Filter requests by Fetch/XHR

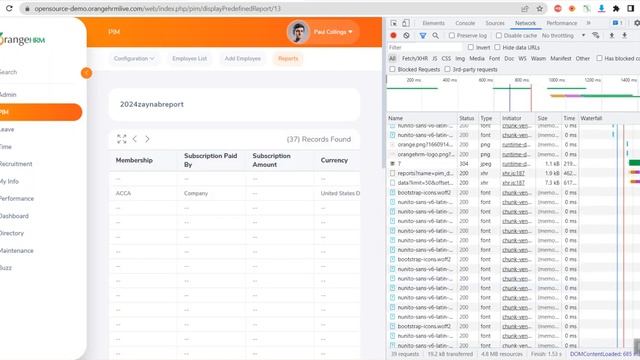415,58
